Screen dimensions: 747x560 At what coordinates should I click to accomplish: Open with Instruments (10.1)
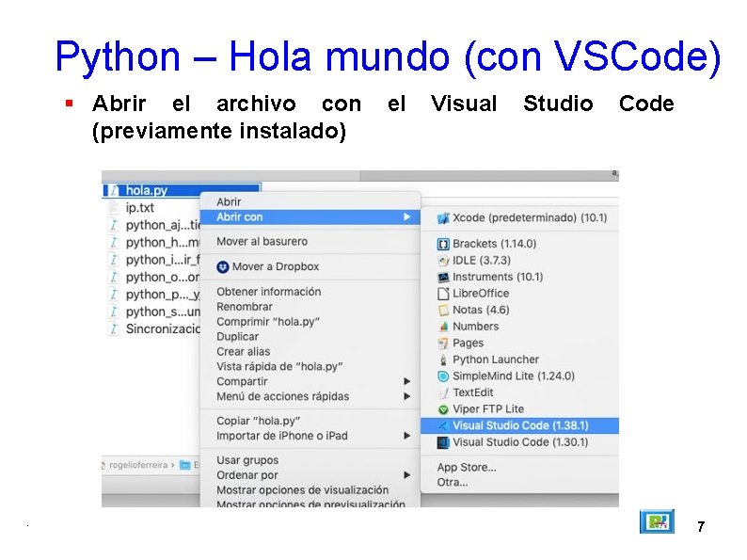519,277
